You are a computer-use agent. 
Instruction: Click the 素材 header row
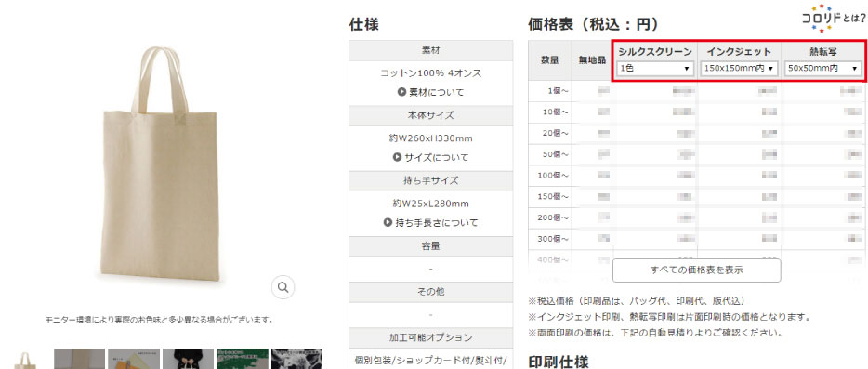430,50
